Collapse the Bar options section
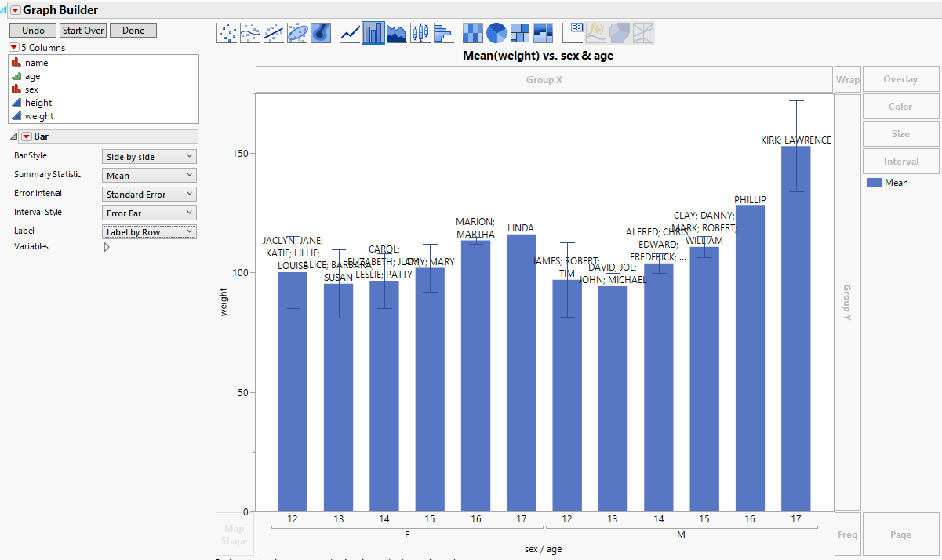Image resolution: width=942 pixels, height=560 pixels. coord(14,136)
